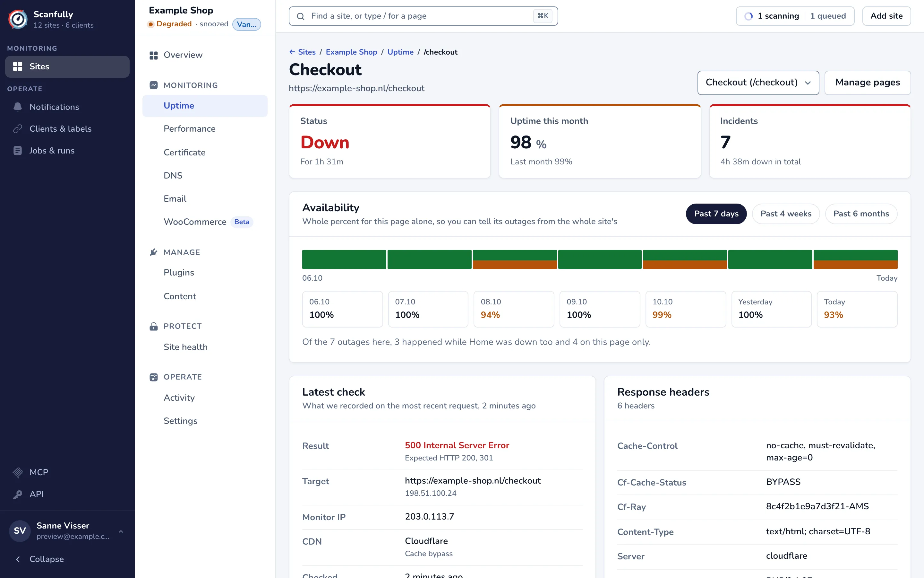Click the Manage pages button
The height and width of the screenshot is (578, 924).
tap(868, 83)
